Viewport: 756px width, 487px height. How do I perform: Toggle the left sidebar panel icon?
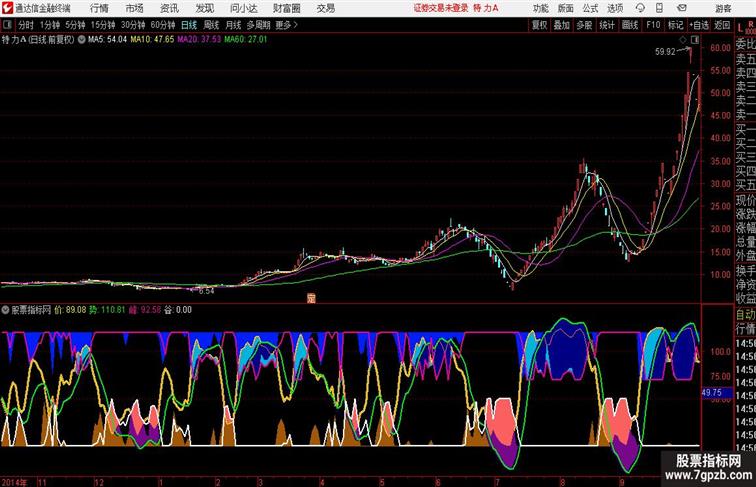[x=7, y=25]
